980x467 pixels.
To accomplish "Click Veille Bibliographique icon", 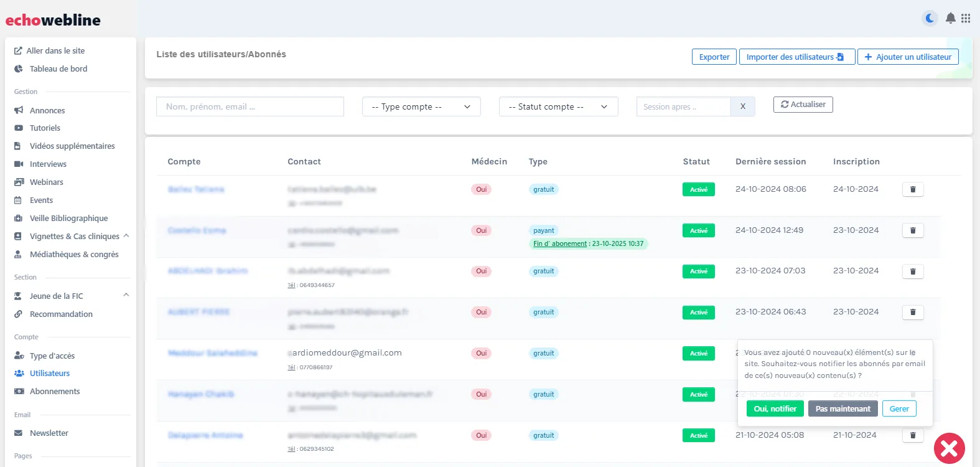I will point(18,218).
